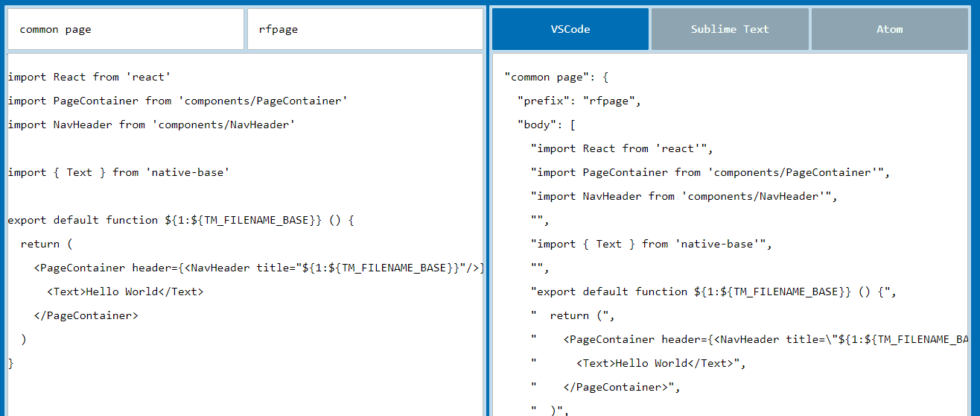Click the output line '" return (",'
The image size is (980, 416).
click(573, 315)
